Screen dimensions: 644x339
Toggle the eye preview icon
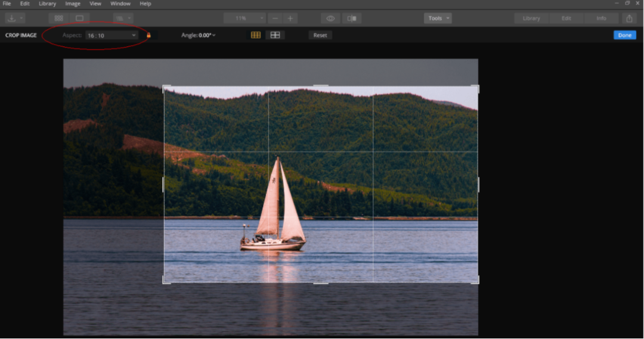click(x=330, y=18)
